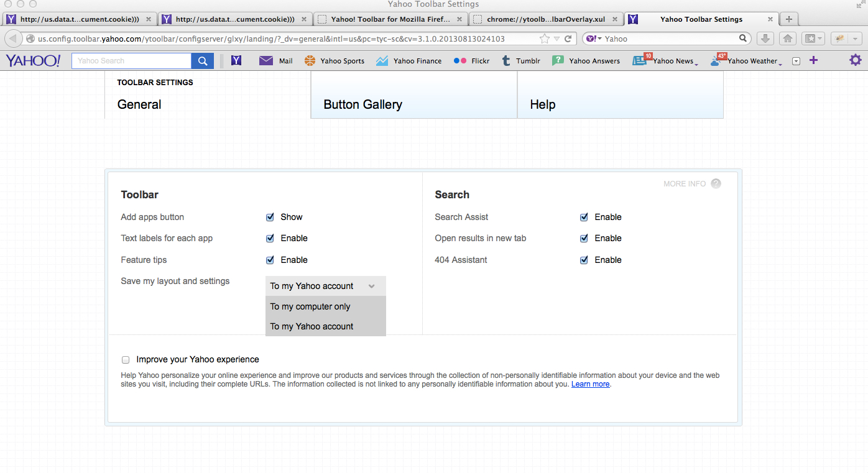Image resolution: width=868 pixels, height=473 pixels.
Task: Click the Search section heading
Action: coord(452,195)
